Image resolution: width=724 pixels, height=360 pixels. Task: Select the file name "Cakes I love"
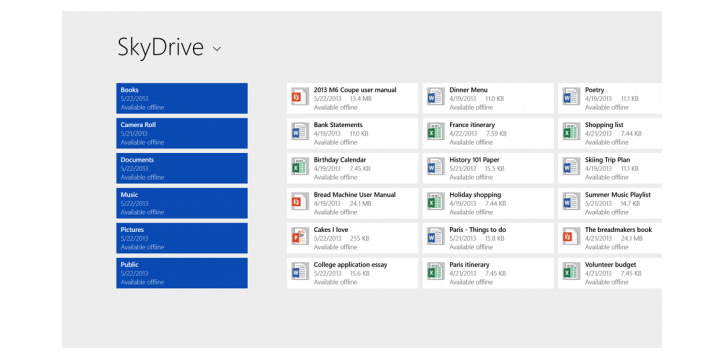coord(331,230)
